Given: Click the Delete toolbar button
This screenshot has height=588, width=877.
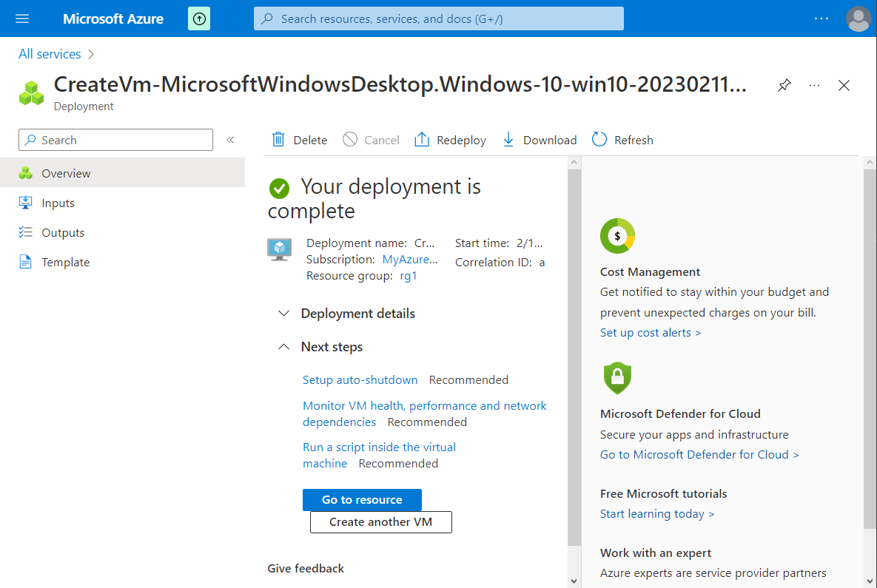Looking at the screenshot, I should pos(299,140).
